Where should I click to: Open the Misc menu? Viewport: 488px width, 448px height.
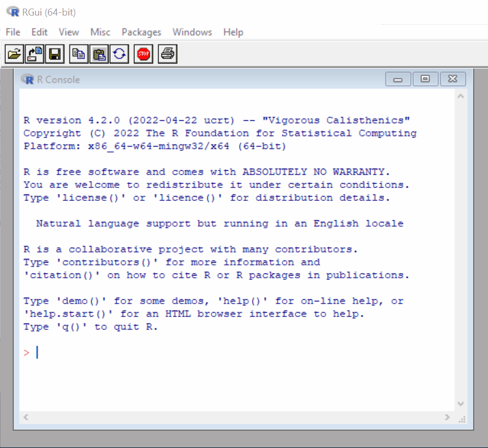click(100, 32)
